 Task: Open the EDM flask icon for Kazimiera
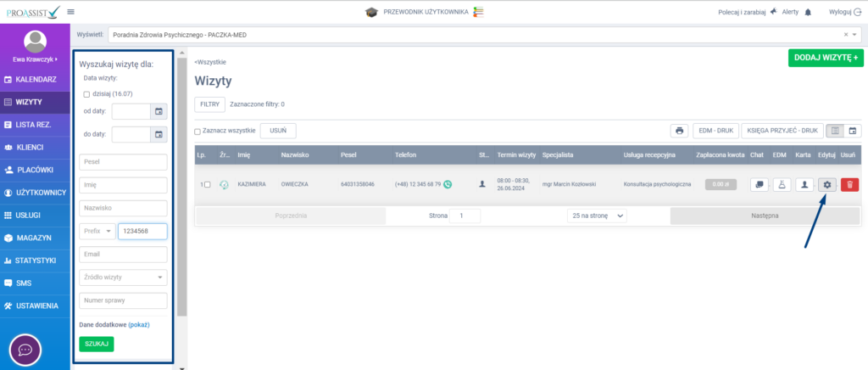(781, 184)
